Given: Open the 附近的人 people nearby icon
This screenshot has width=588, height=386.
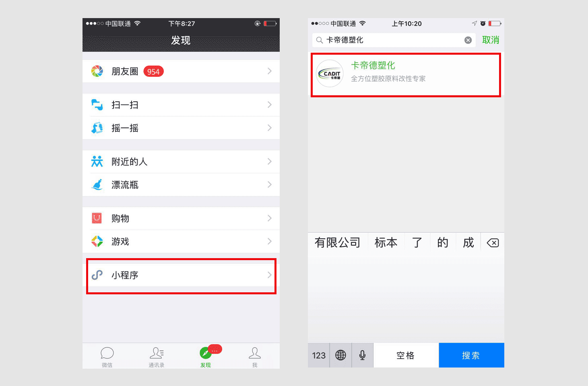Looking at the screenshot, I should [x=97, y=161].
